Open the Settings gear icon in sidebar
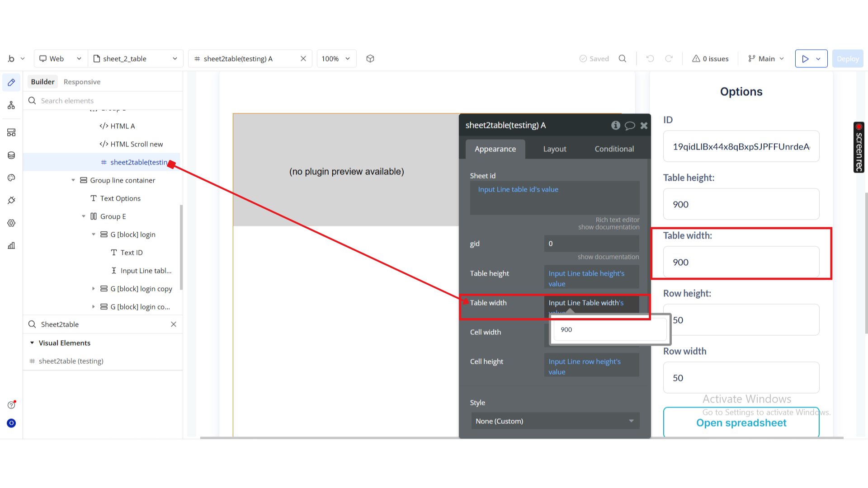868x488 pixels. coord(11,223)
